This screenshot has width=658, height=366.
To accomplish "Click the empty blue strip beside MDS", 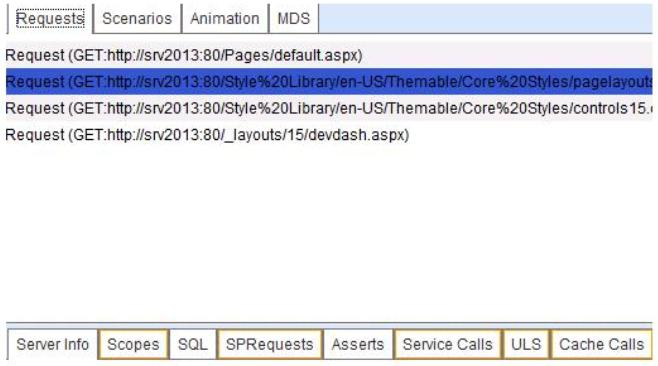I will (x=486, y=18).
